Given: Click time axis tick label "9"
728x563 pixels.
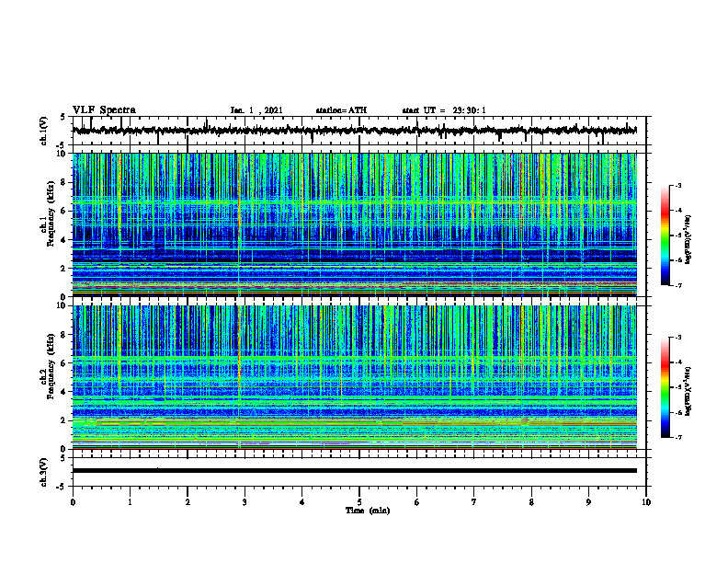Looking at the screenshot, I should [x=588, y=502].
